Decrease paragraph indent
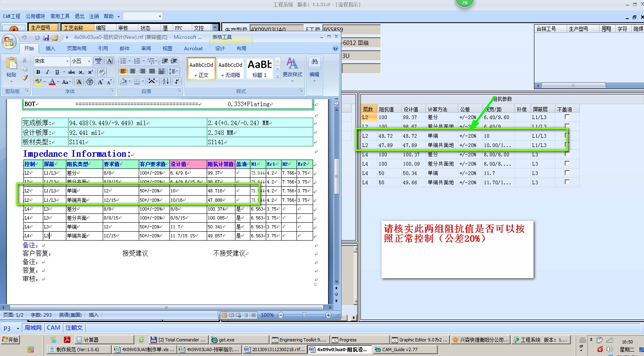644x356 pixels. 165,61
